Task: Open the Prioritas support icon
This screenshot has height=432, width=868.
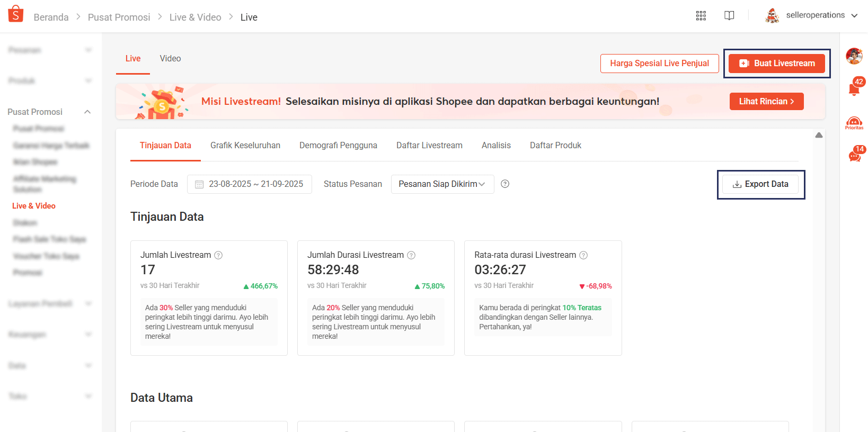Action: coord(854,123)
